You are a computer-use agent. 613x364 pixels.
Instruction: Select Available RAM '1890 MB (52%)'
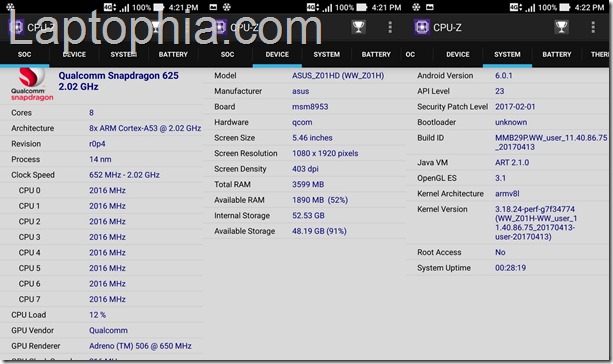[x=320, y=200]
